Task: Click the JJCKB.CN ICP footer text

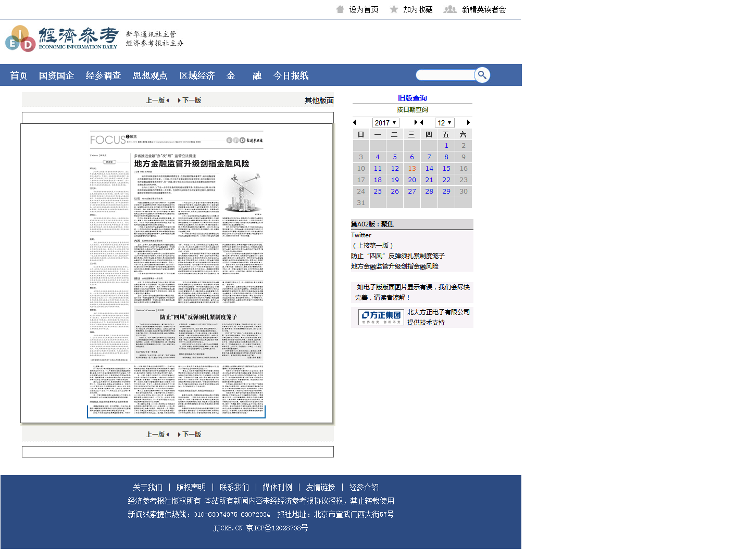Action: pos(260,528)
